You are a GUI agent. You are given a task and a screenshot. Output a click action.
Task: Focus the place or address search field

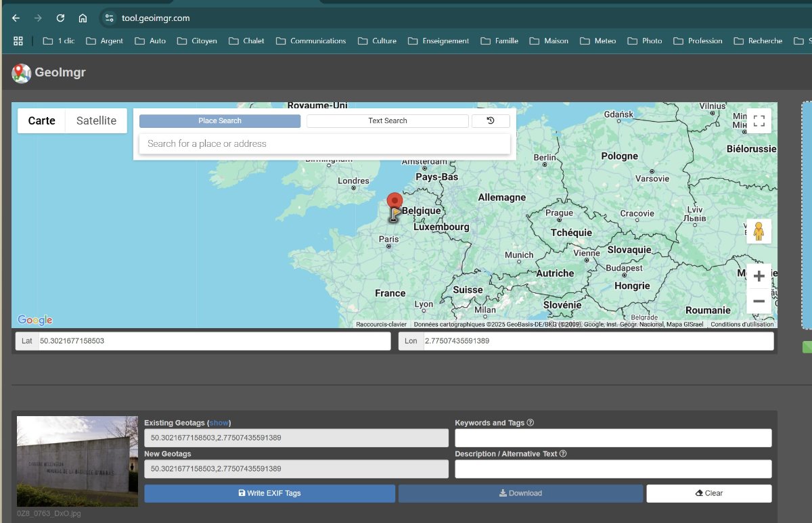(325, 143)
